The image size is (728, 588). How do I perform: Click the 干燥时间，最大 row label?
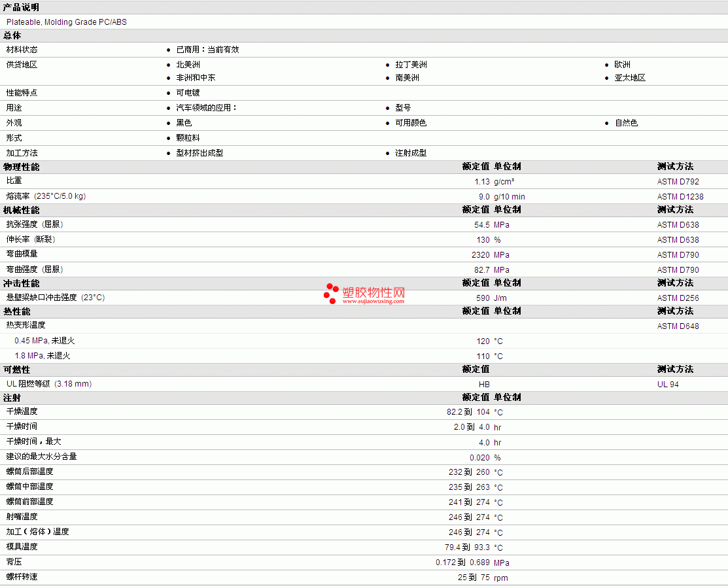(x=33, y=441)
